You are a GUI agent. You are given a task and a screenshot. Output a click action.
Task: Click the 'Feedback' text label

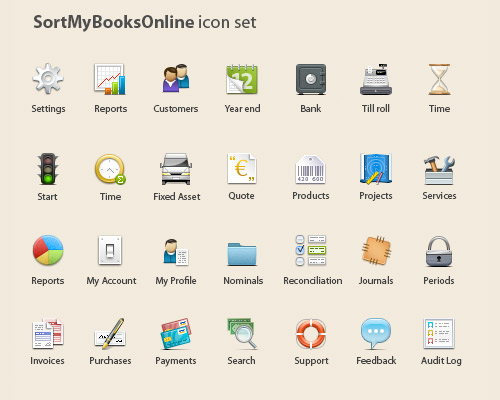coord(376,361)
